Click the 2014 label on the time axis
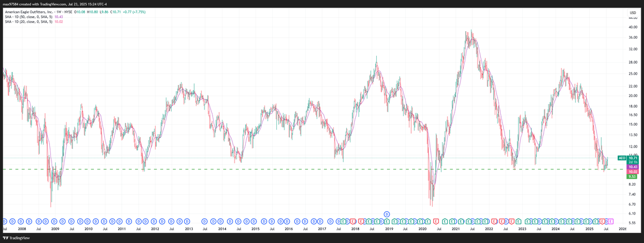The height and width of the screenshot is (243, 644). 222,229
